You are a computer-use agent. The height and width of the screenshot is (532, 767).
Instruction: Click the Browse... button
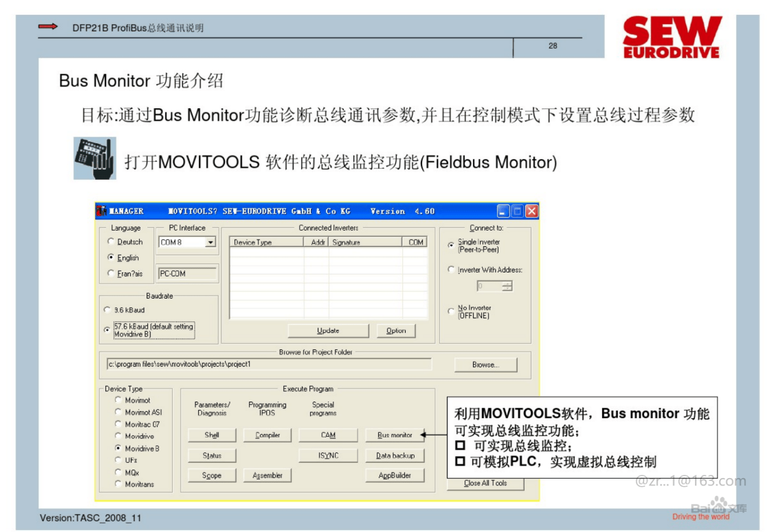point(485,365)
